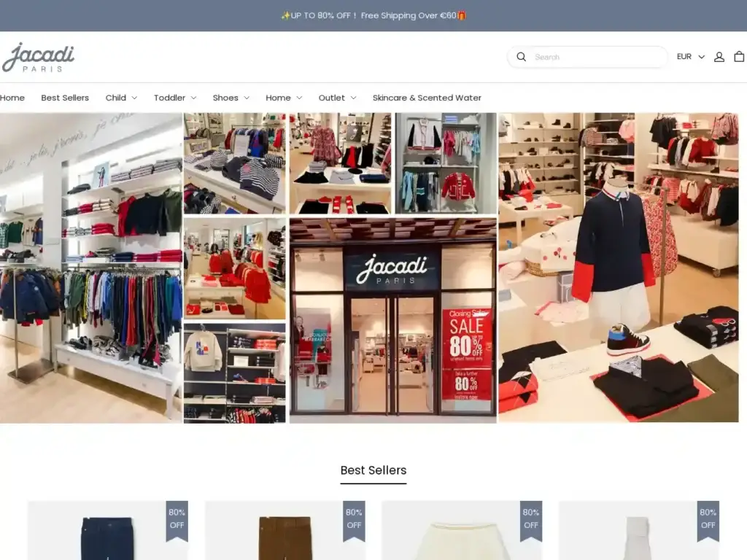Open the EUR currency dropdown
This screenshot has height=560, width=747.
[690, 56]
